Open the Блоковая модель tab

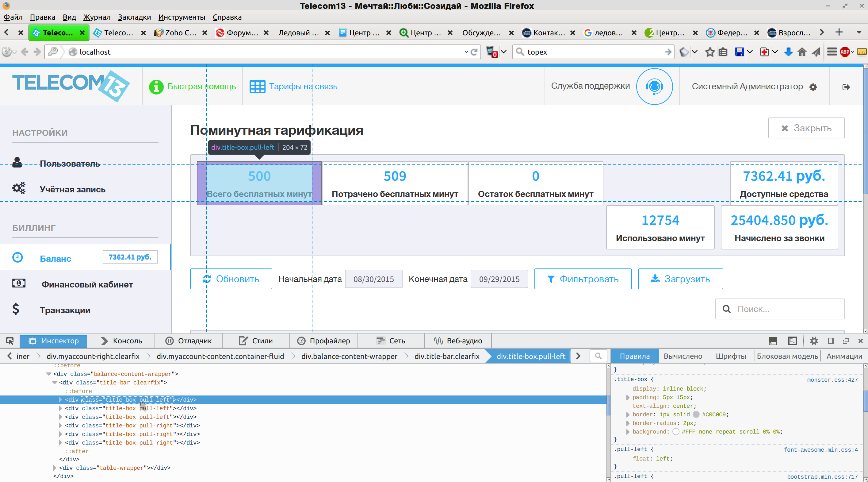tap(787, 356)
